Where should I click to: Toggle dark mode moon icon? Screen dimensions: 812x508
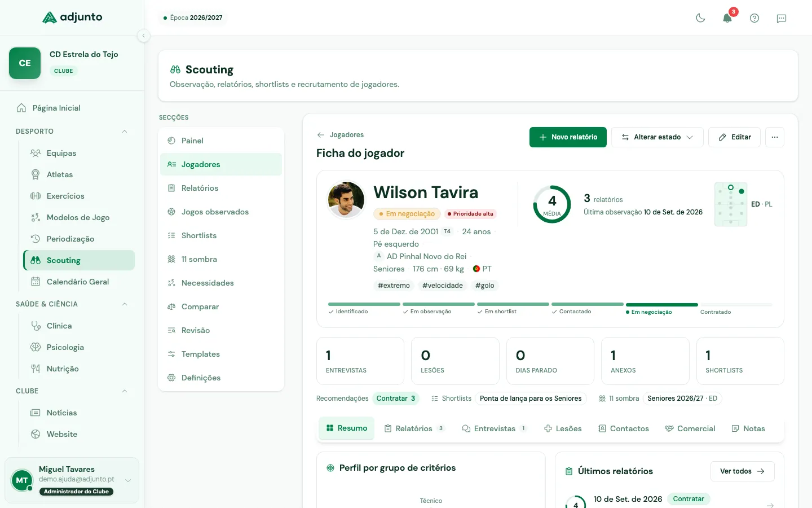tap(700, 18)
